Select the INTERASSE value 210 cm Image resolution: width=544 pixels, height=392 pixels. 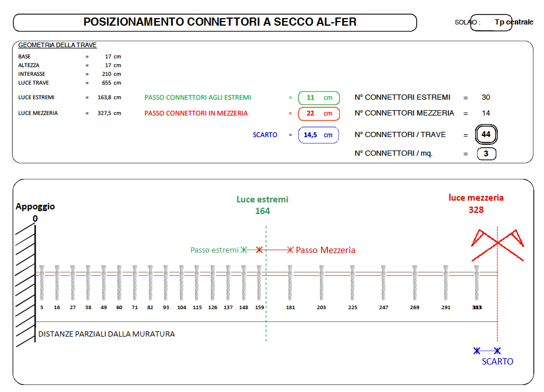(111, 74)
